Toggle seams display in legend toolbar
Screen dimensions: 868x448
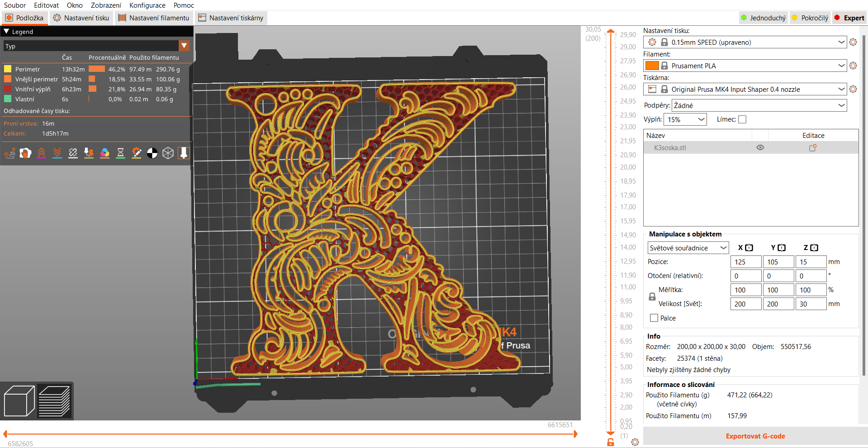pyautogui.click(x=73, y=153)
